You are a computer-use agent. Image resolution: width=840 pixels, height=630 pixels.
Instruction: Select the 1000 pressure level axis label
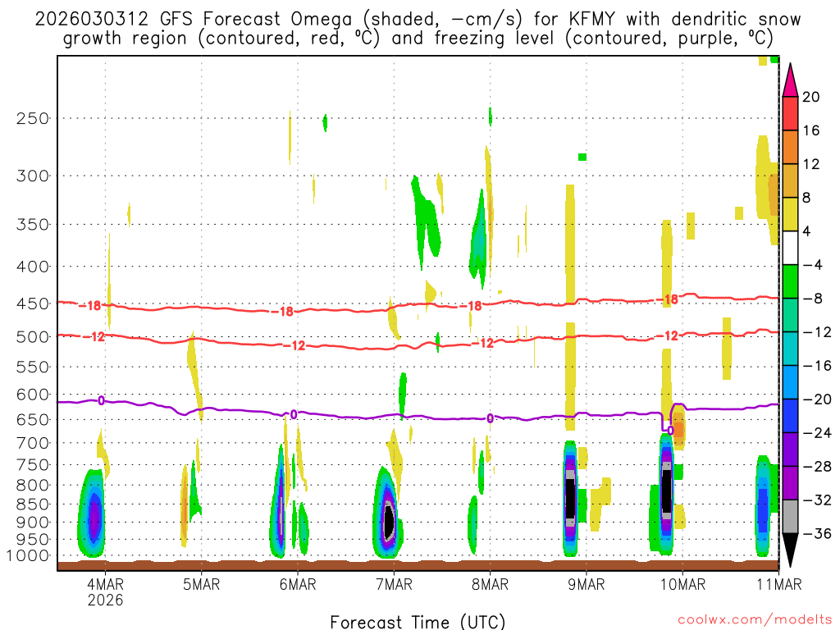27,555
